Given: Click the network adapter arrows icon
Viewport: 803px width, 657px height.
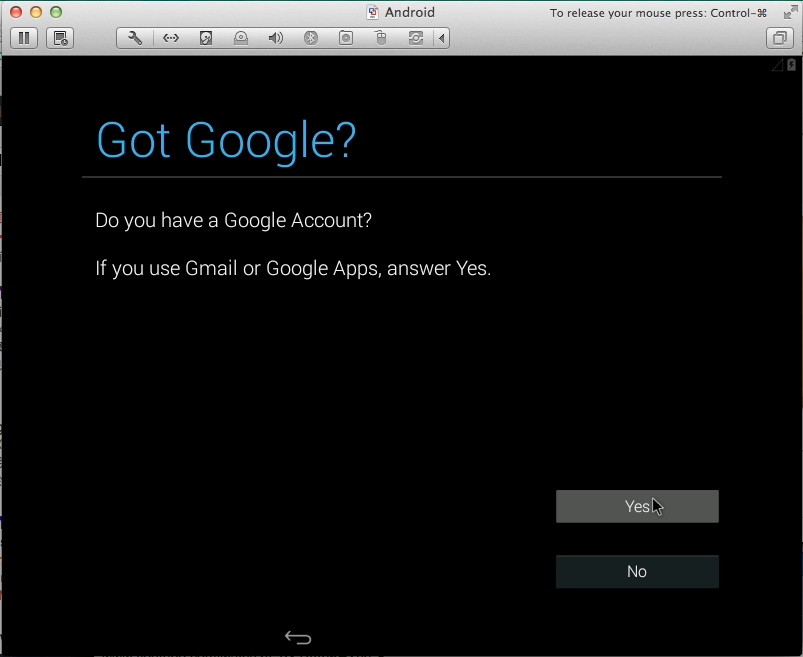Looking at the screenshot, I should click(x=171, y=38).
